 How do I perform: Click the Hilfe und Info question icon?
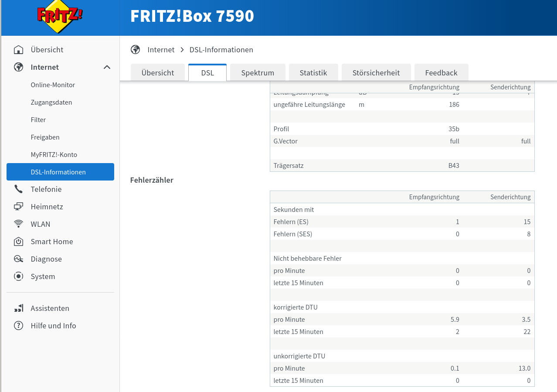(18, 326)
